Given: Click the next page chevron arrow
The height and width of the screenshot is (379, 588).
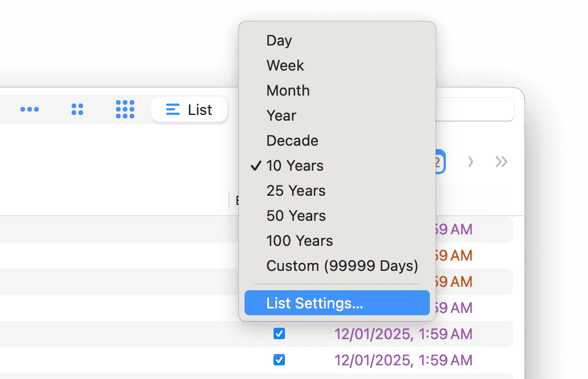Looking at the screenshot, I should click(470, 162).
